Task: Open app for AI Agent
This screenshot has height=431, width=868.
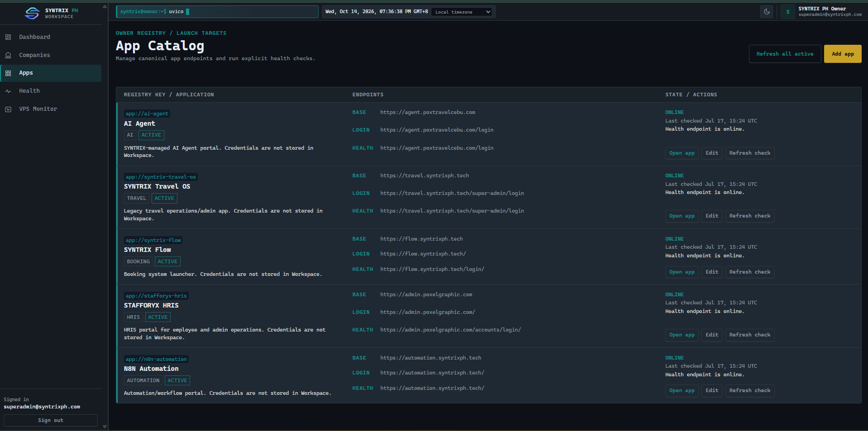Action: [x=682, y=153]
